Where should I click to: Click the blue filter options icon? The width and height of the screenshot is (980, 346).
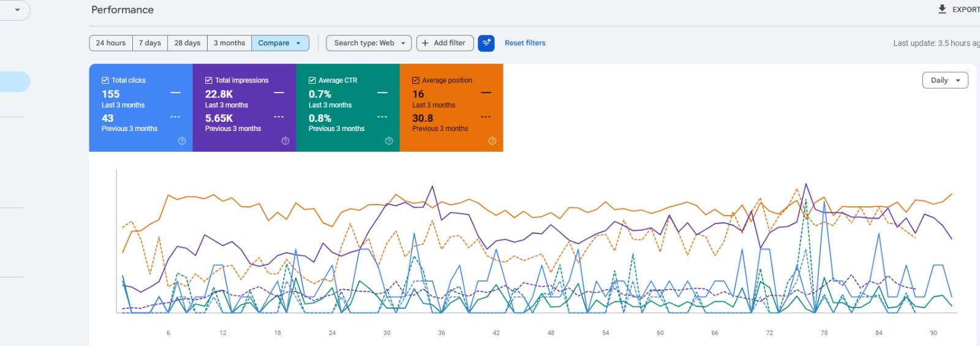point(486,43)
